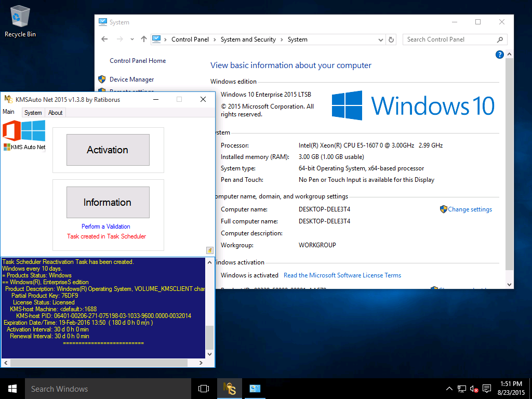
Task: Click System and Security breadcrumb
Action: [248, 39]
